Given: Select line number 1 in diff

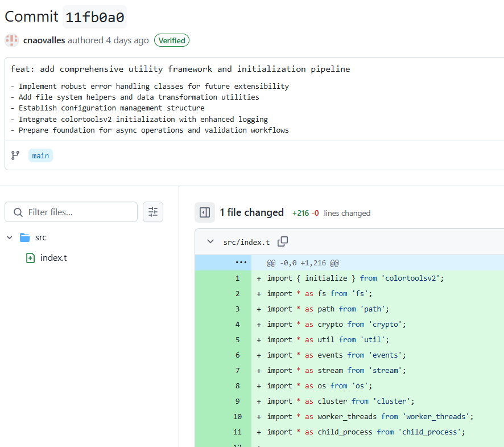Looking at the screenshot, I should point(238,278).
